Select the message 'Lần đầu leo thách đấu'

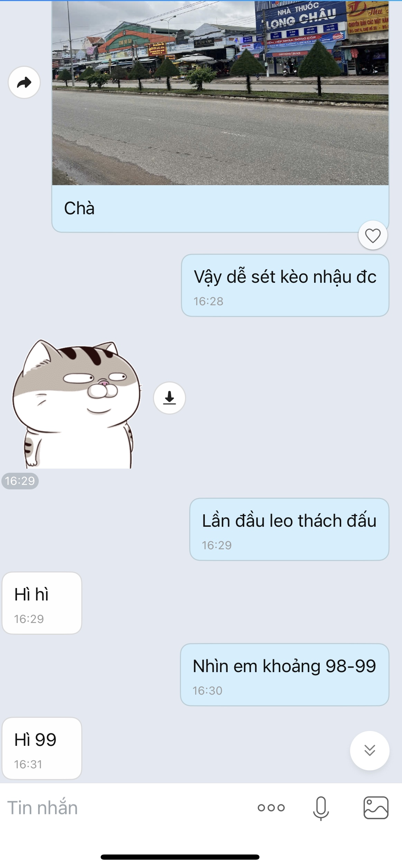289,529
